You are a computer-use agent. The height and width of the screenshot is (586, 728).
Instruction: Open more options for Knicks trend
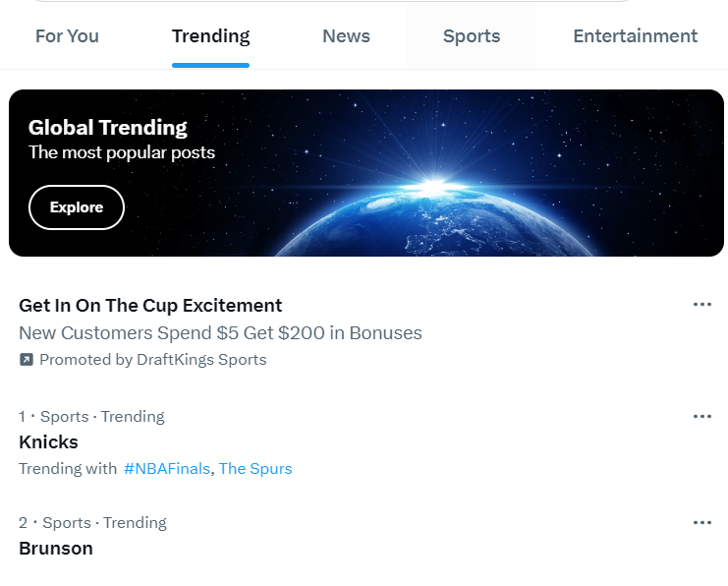pos(702,416)
